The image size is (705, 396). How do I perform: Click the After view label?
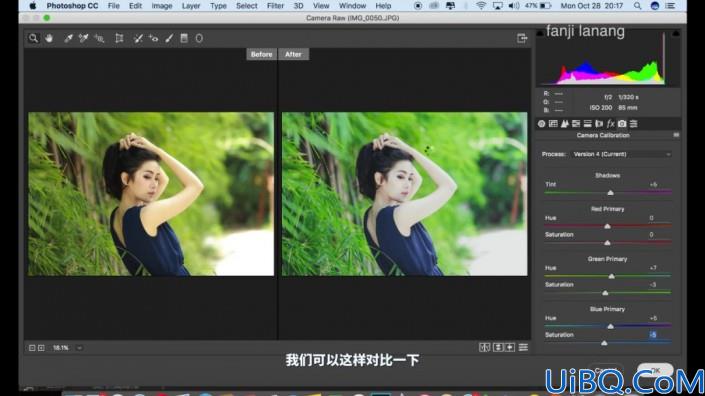pos(293,54)
